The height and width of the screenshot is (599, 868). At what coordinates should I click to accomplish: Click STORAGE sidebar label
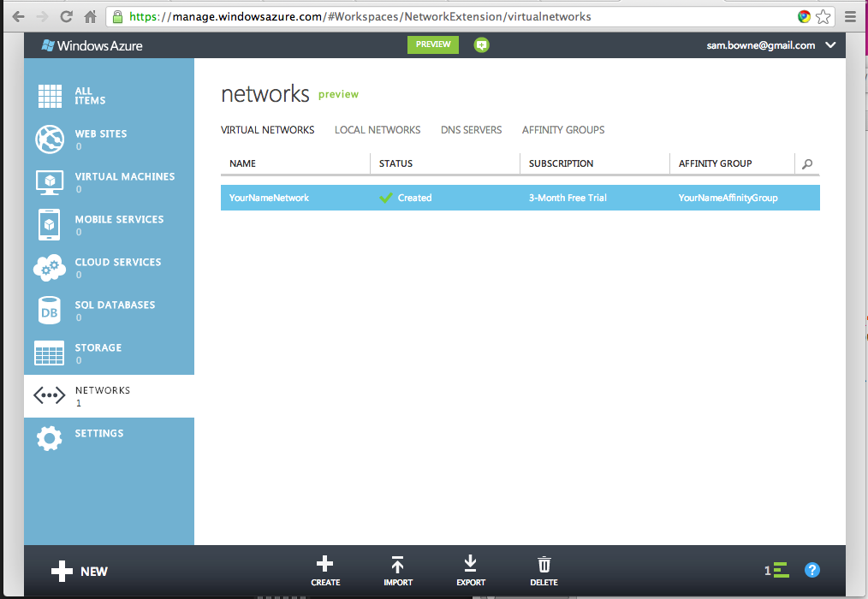coord(98,347)
